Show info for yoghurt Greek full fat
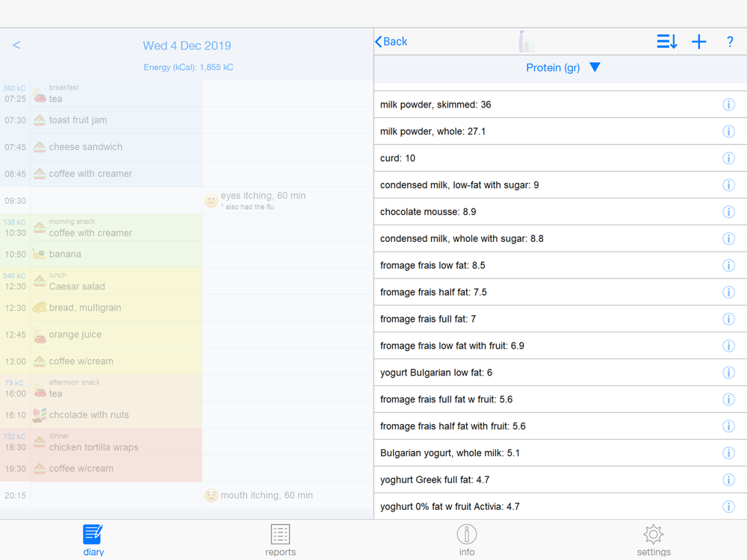 728,479
